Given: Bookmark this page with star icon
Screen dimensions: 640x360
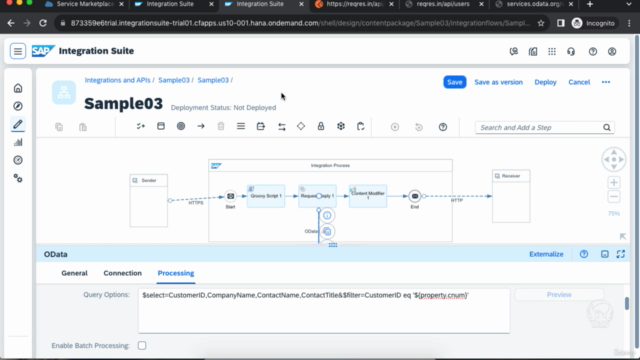Looking at the screenshot, I should tap(541, 23).
